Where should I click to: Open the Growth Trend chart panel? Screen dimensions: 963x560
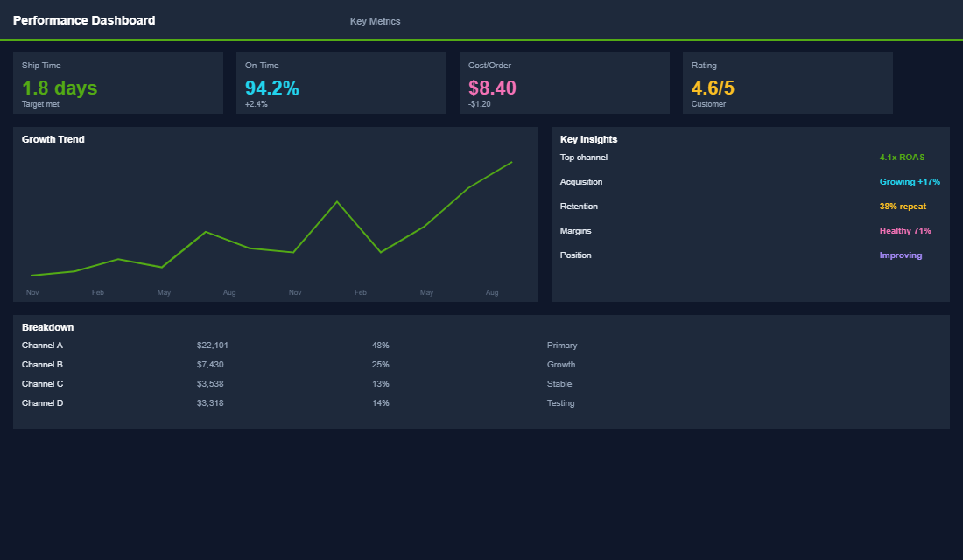pyautogui.click(x=274, y=214)
